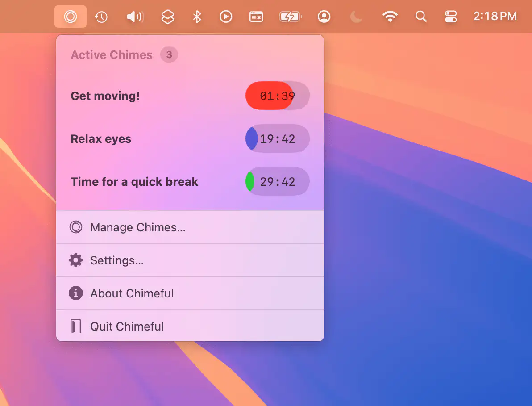Viewport: 532px width, 406px height.
Task: Click the Chimeful menu bar icon
Action: coord(71,16)
